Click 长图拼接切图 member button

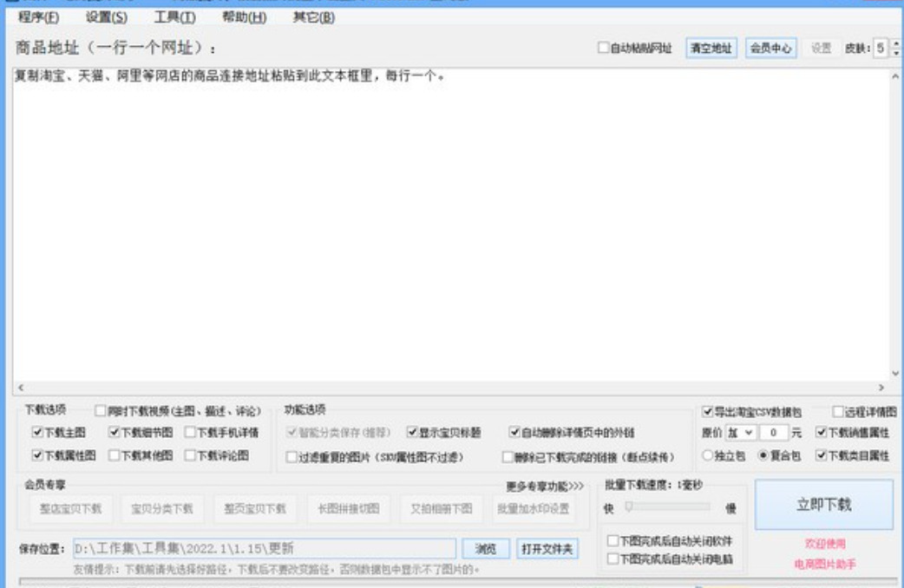[348, 508]
